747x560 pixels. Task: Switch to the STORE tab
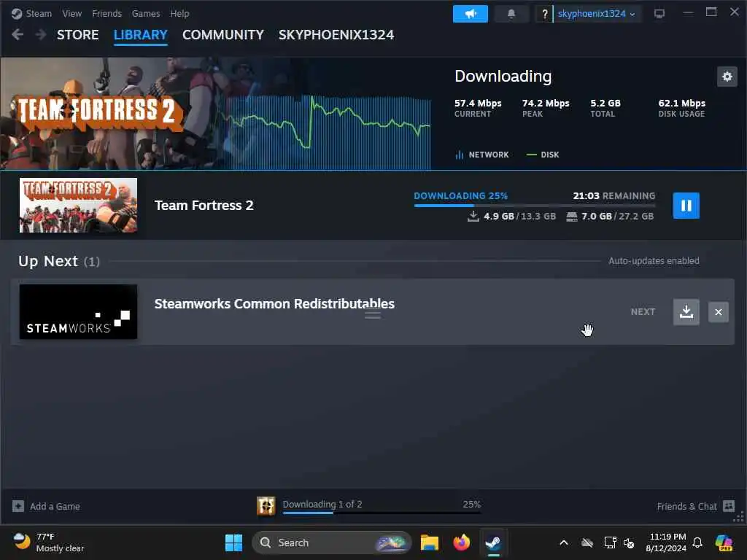(x=77, y=35)
